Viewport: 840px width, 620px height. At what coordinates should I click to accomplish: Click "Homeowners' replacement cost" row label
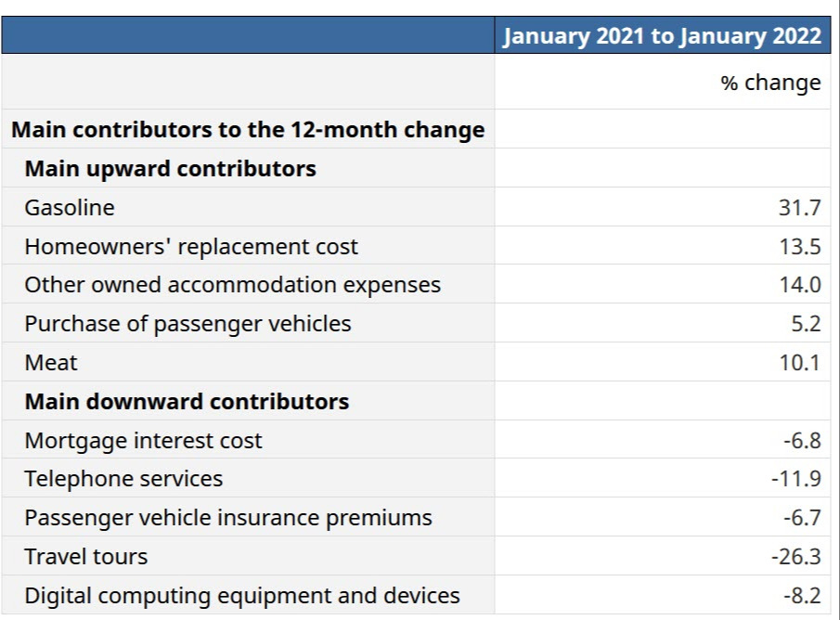tap(191, 247)
